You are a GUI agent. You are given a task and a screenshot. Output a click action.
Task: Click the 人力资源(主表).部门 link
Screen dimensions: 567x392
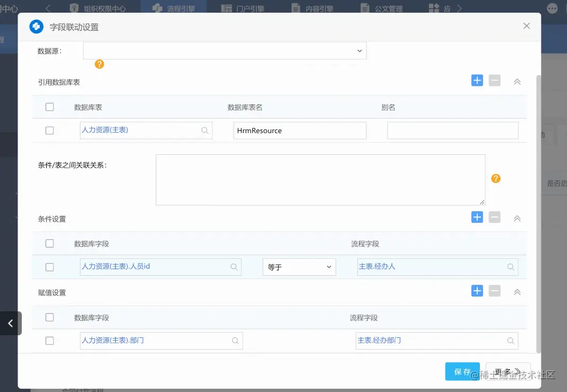tap(113, 340)
